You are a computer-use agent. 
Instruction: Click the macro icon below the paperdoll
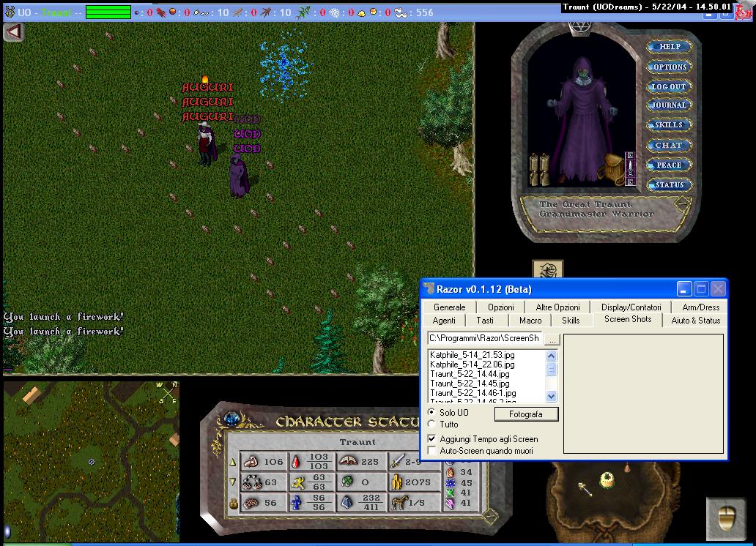548,270
